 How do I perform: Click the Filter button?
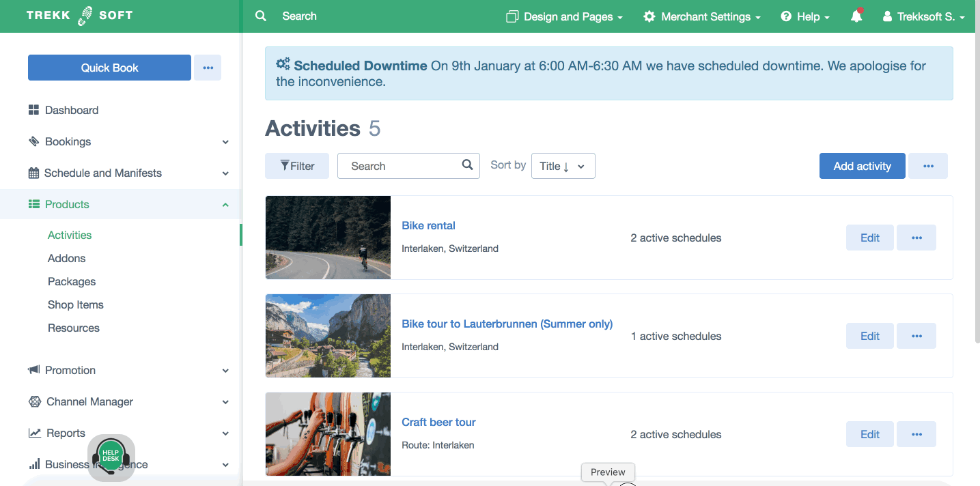[x=297, y=166]
